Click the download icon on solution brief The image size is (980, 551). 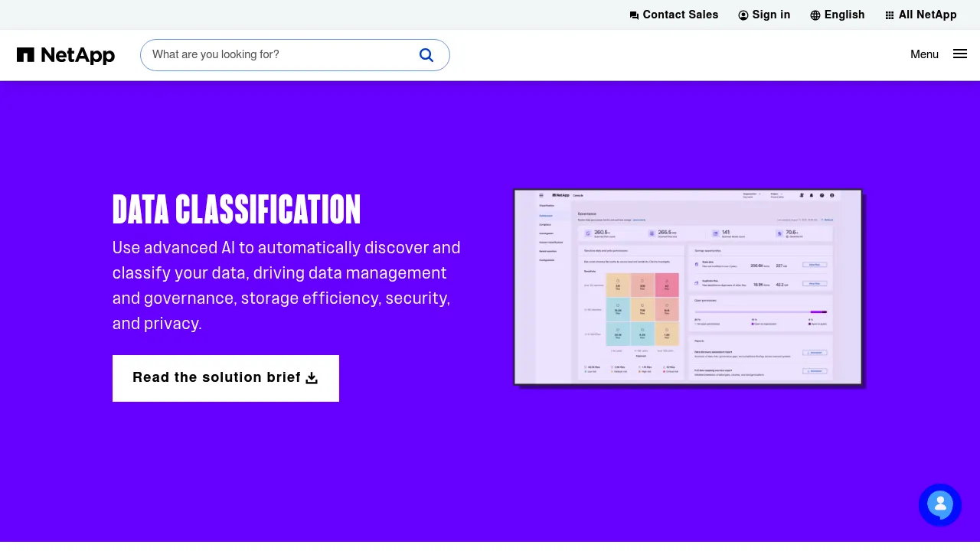pos(312,378)
